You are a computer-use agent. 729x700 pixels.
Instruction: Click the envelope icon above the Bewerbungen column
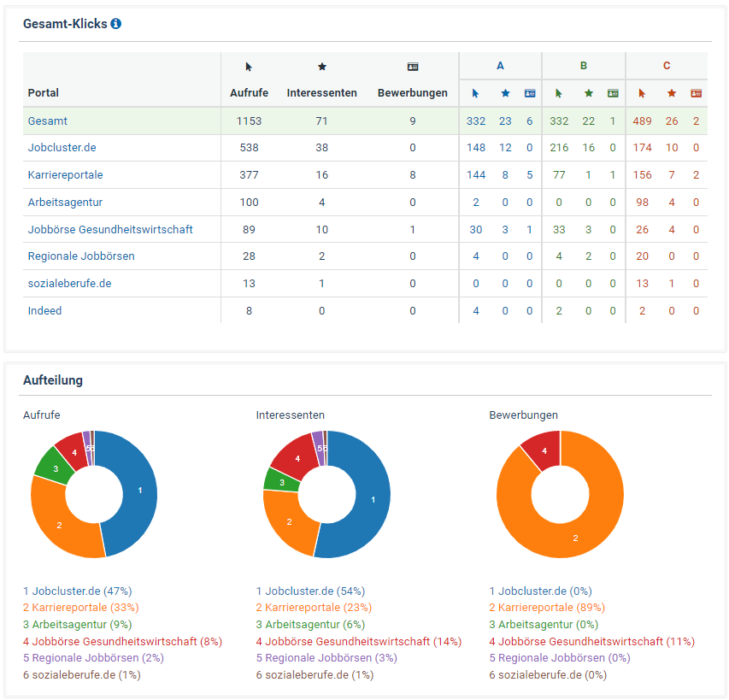click(413, 65)
